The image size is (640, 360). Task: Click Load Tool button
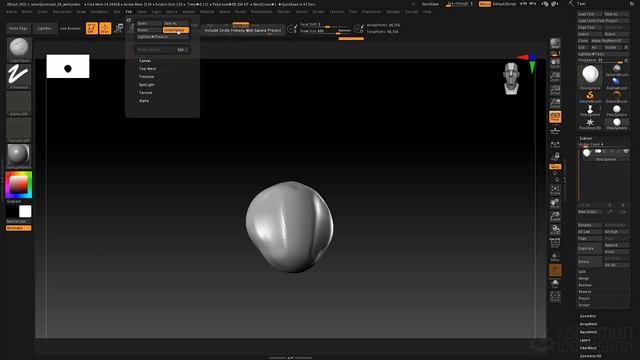pos(589,14)
